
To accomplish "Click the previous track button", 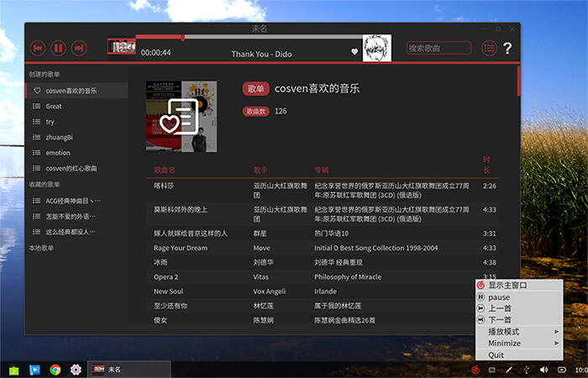I will 38,48.
